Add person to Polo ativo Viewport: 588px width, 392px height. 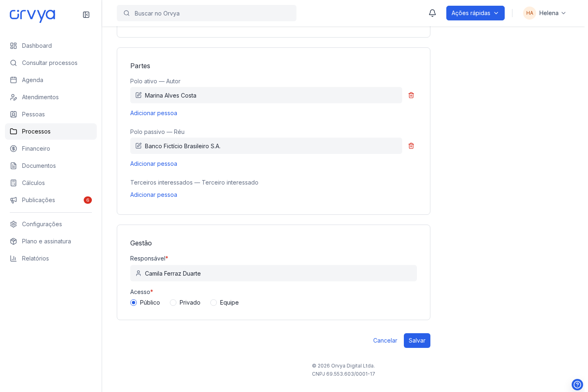pos(154,113)
